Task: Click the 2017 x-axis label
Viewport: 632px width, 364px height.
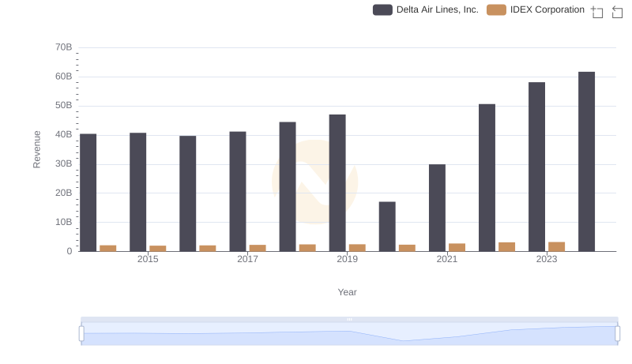Action: pos(247,259)
